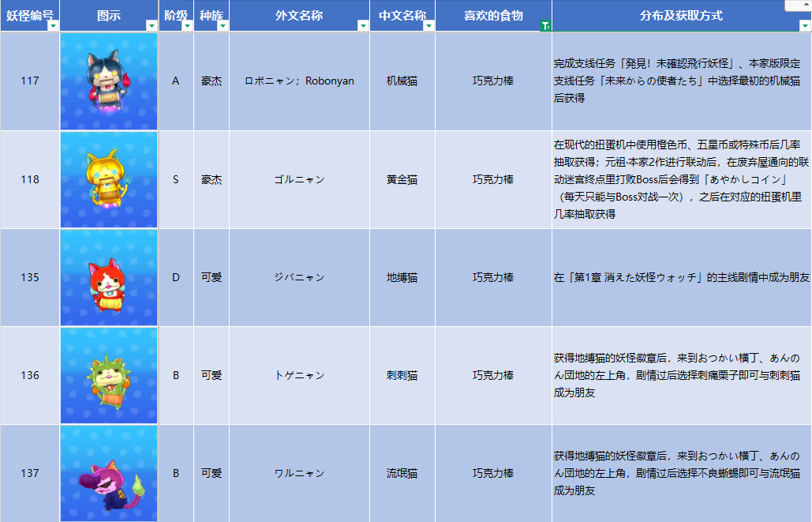Open filter arrow for 分布及获取方式 column
This screenshot has width=812, height=522.
[x=805, y=26]
